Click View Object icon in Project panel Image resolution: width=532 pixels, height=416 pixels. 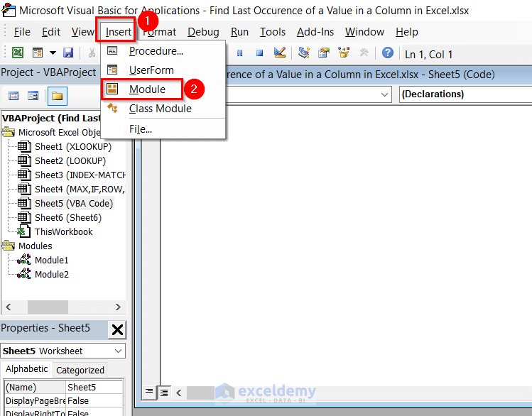[x=33, y=96]
